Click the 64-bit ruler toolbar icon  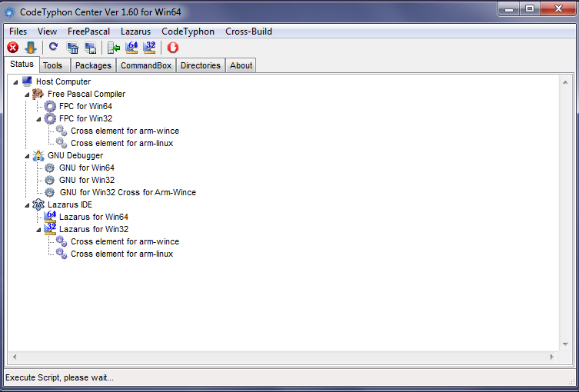131,47
